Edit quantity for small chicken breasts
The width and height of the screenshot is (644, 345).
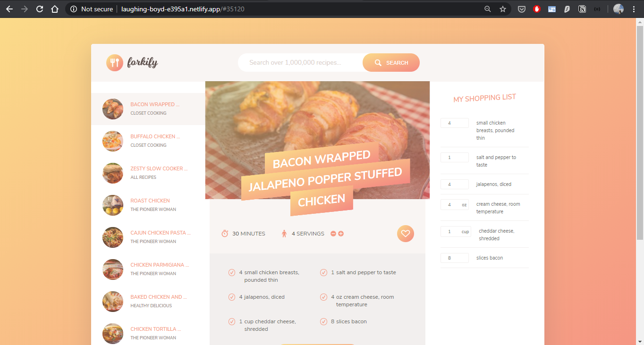455,123
